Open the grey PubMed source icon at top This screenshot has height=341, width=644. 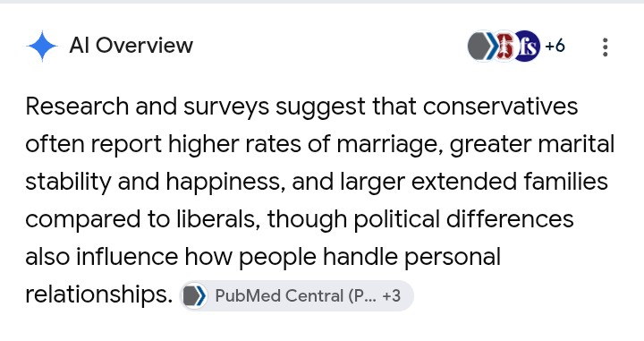click(481, 46)
